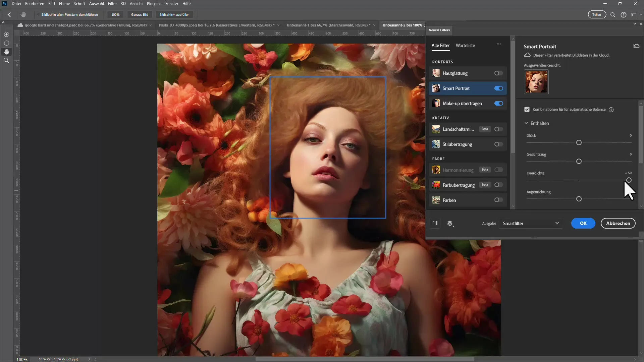644x362 pixels.
Task: Open the Ebene menu
Action: (x=64, y=4)
